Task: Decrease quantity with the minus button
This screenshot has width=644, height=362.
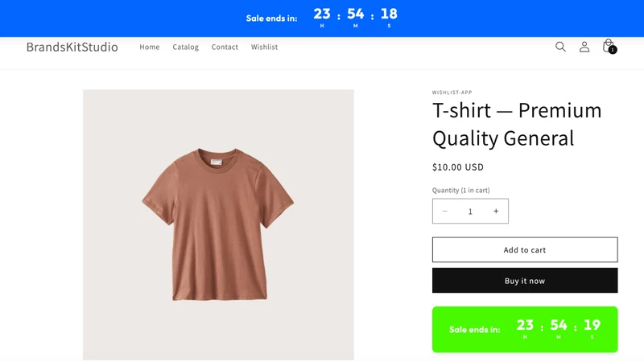Action: coord(445,211)
